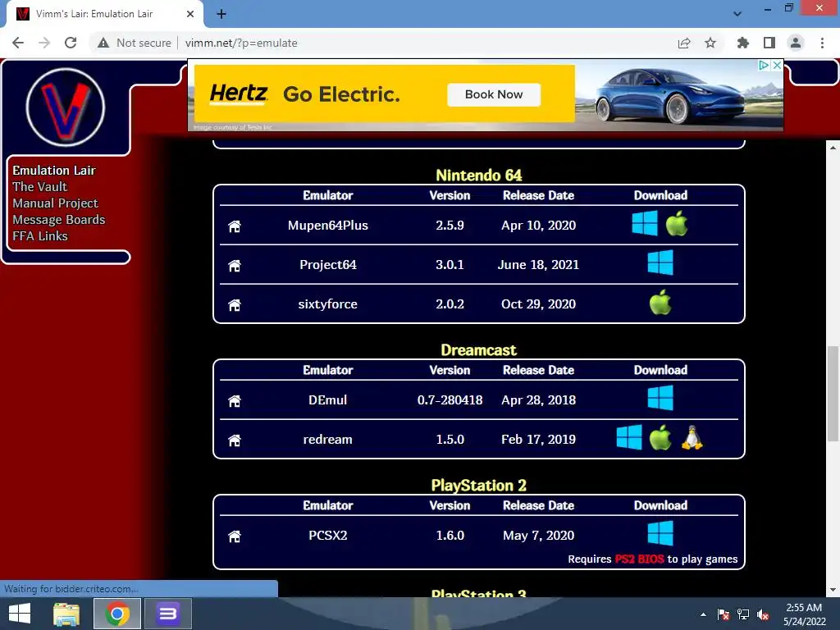Close the Vimm's Lair tab
Screen dimensions: 840x630
190,14
